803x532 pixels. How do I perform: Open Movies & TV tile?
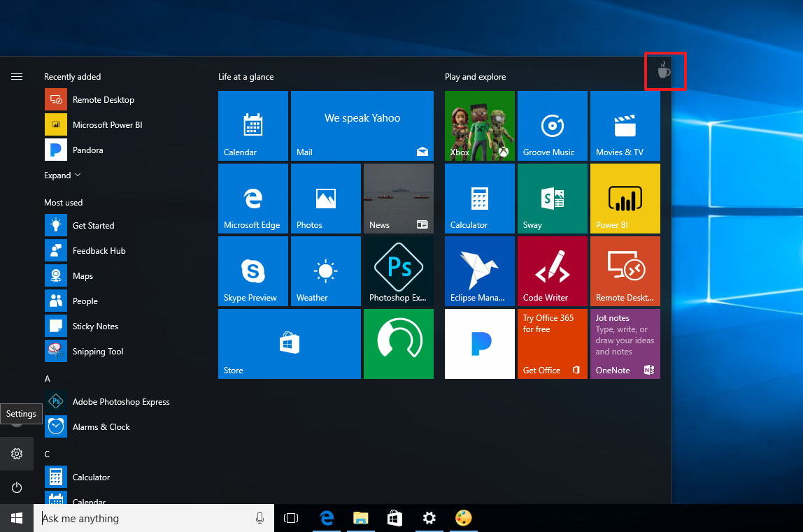[625, 125]
